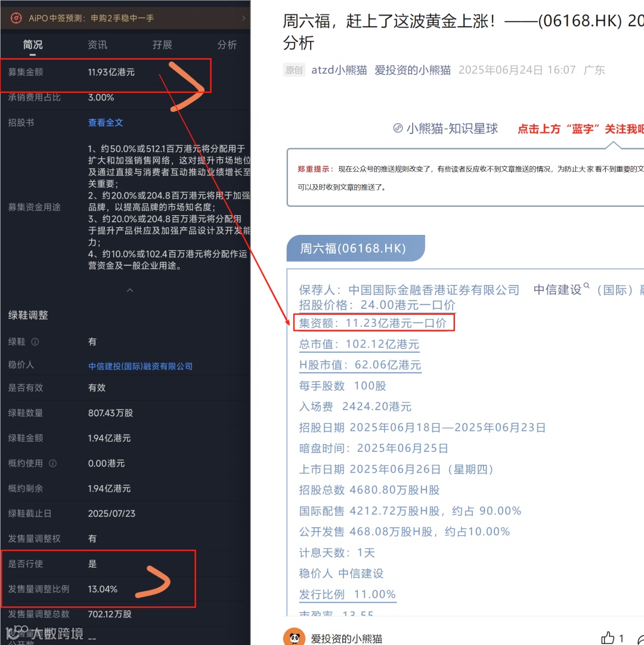This screenshot has height=645, width=644.
Task: Click 总市值 102.12亿港元 line
Action: pos(359,344)
